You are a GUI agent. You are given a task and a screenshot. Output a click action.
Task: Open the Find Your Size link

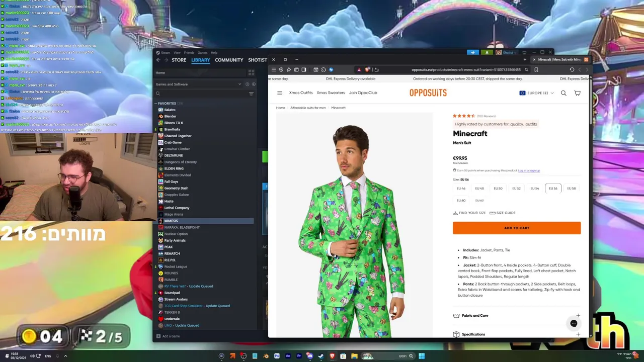[469, 213]
